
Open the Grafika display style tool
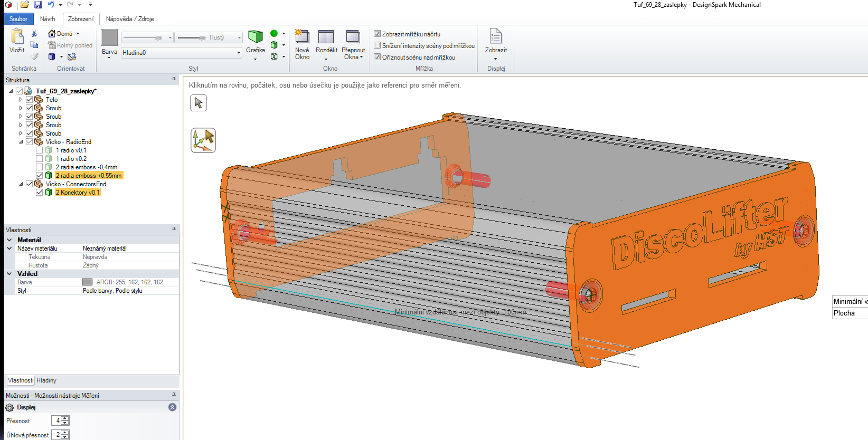pos(256,37)
